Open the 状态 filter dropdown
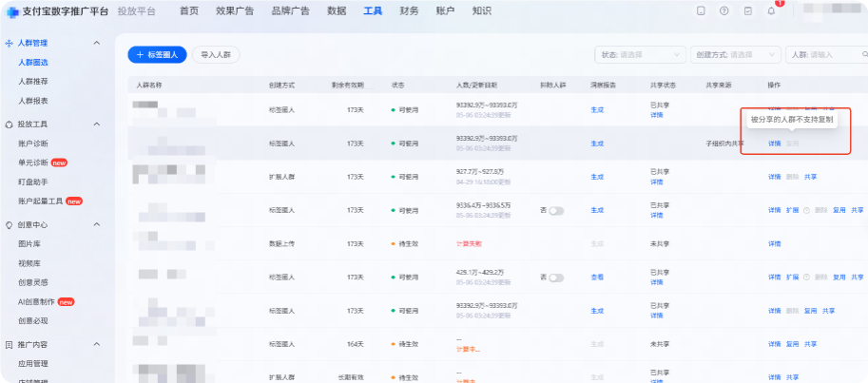Screen dimensions: 868x383 coord(640,55)
